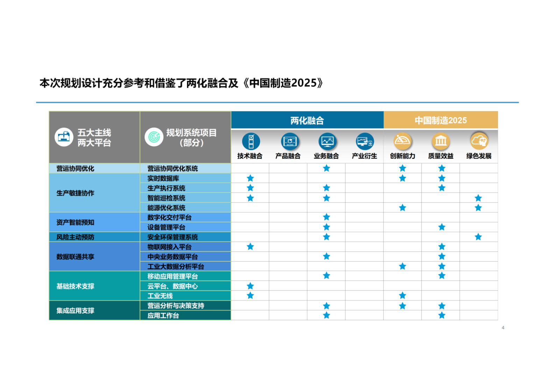Click the 业务融合 icon

327,141
